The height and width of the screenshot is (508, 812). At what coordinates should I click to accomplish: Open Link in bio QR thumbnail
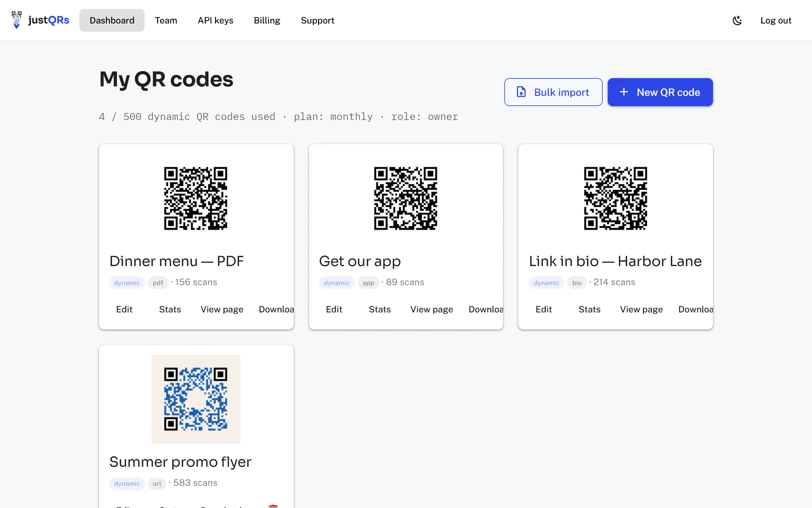615,198
